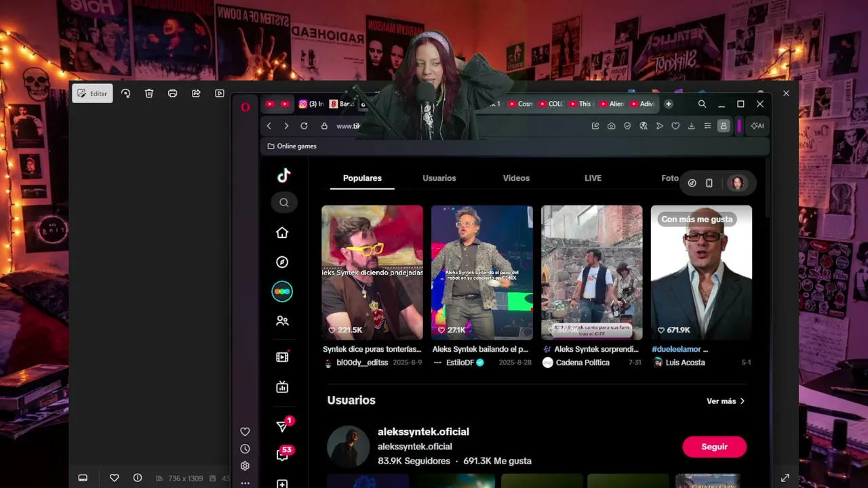Translate the page with the translate icon

[x=644, y=126]
